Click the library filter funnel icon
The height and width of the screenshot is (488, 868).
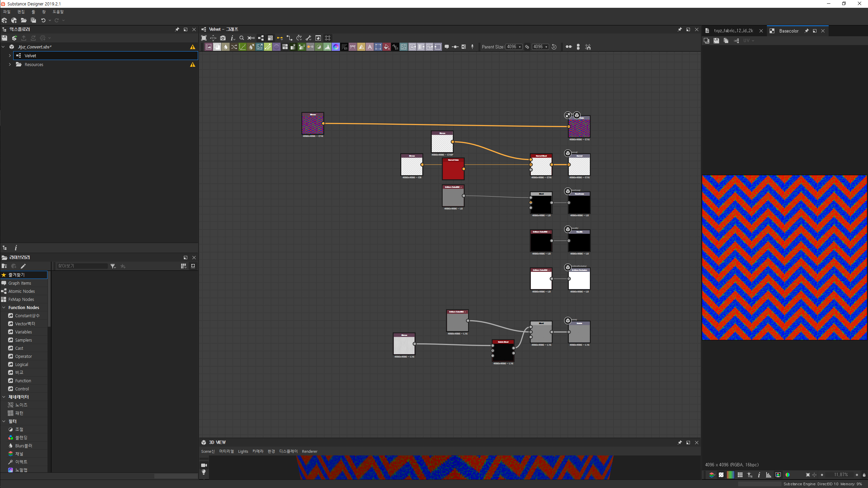[113, 266]
